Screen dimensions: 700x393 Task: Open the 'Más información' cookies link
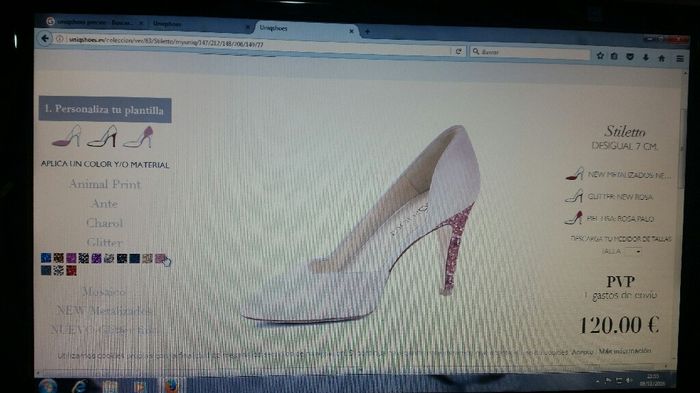625,351
